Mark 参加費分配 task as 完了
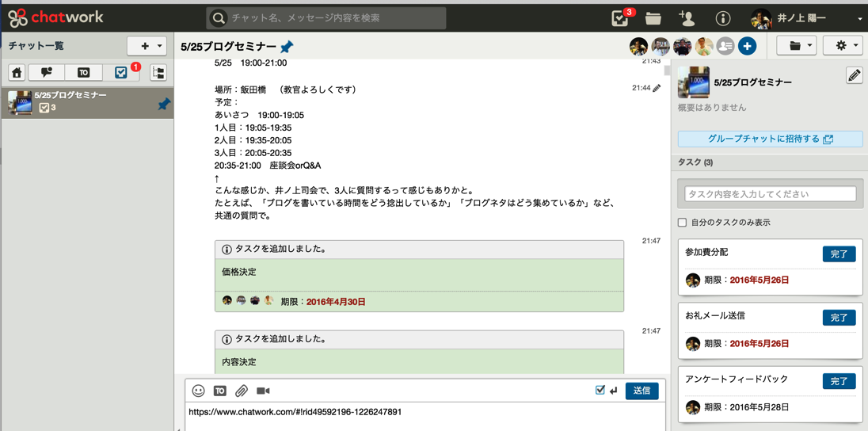 pos(839,254)
